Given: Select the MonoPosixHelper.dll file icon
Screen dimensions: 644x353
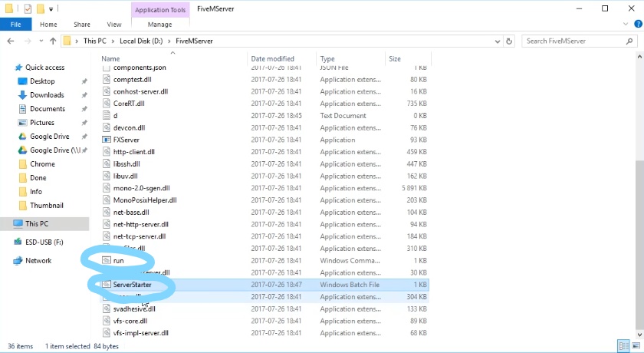Looking at the screenshot, I should (x=107, y=200).
